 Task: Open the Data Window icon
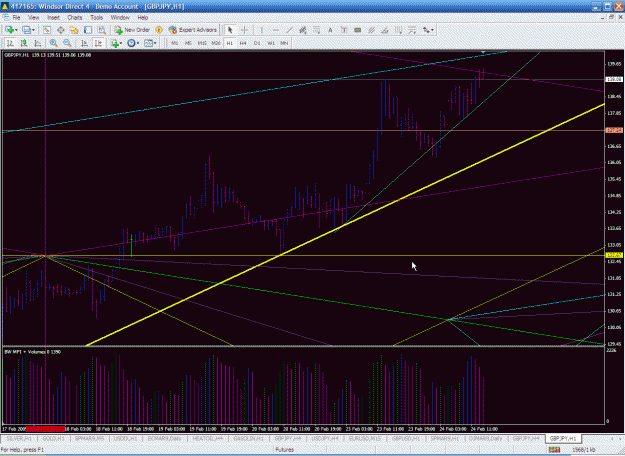pyautogui.click(x=61, y=30)
